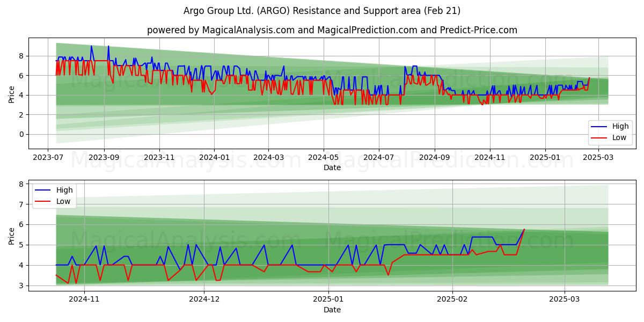Click the 'Date' axis label under the bottom chart
This screenshot has width=644, height=322.
coord(332,310)
